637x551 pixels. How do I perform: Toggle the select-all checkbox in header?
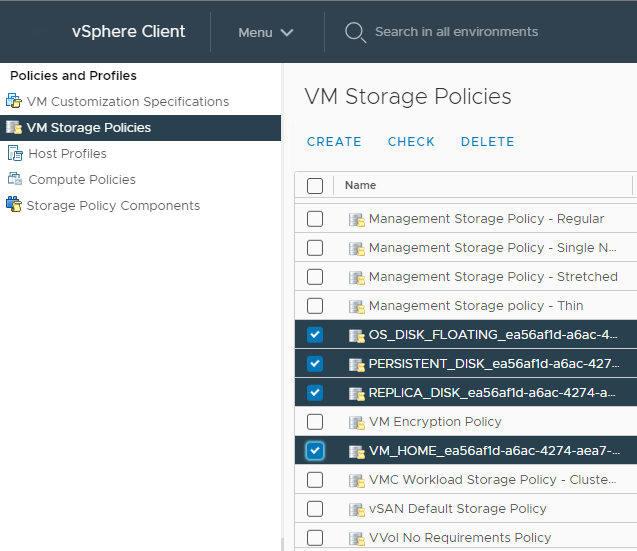[x=315, y=185]
